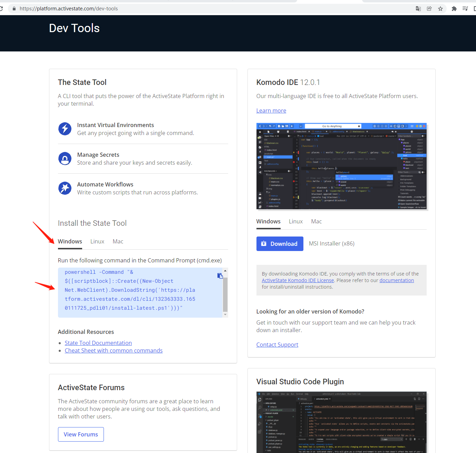
Task: Open the View Forums button
Action: tap(81, 434)
